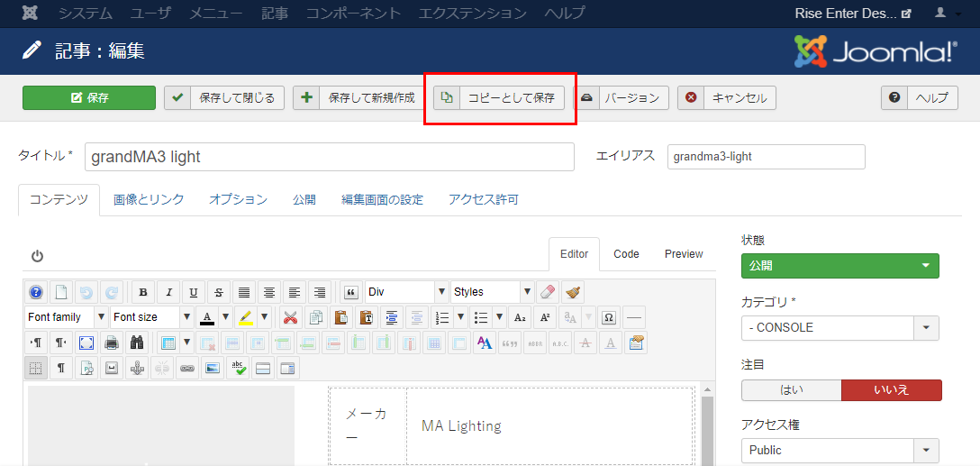980x466 pixels.
Task: Align text to the left
Action: click(x=295, y=292)
